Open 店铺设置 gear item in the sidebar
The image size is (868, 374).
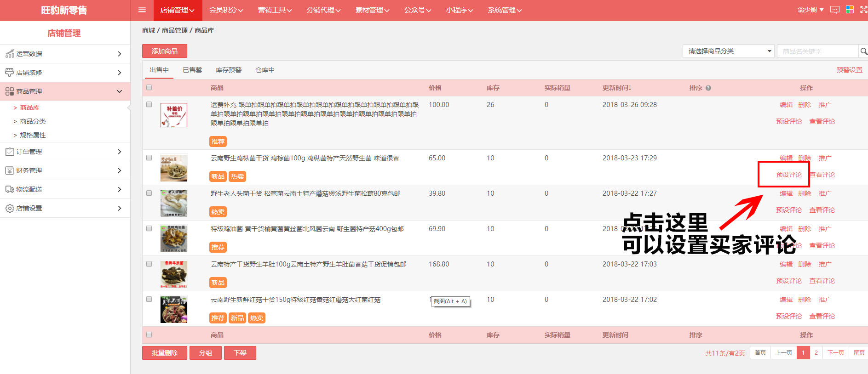pos(64,208)
